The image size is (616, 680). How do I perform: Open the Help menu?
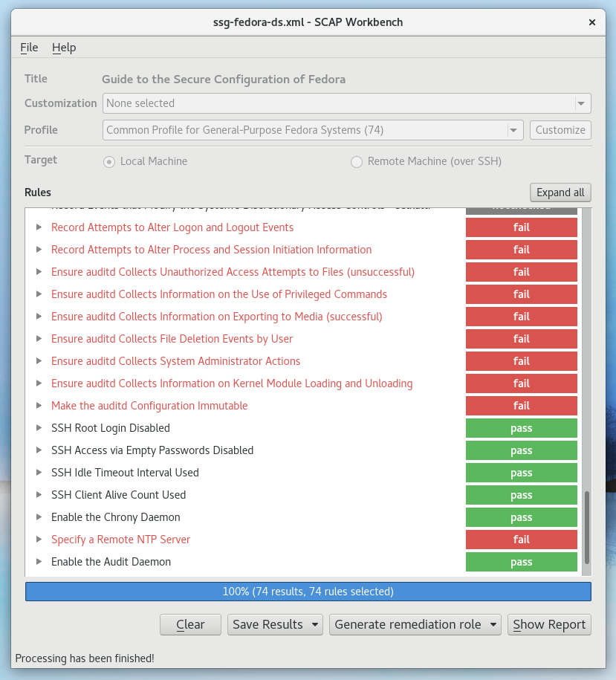(x=64, y=48)
